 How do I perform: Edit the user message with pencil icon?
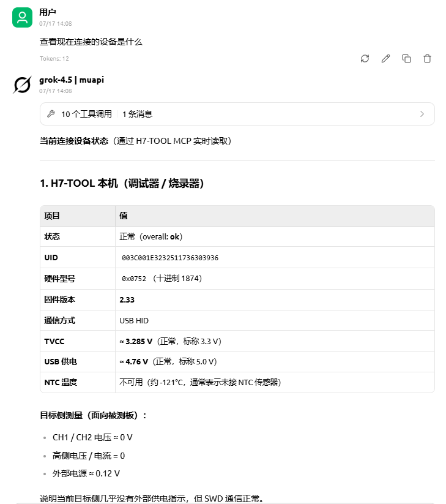point(385,59)
